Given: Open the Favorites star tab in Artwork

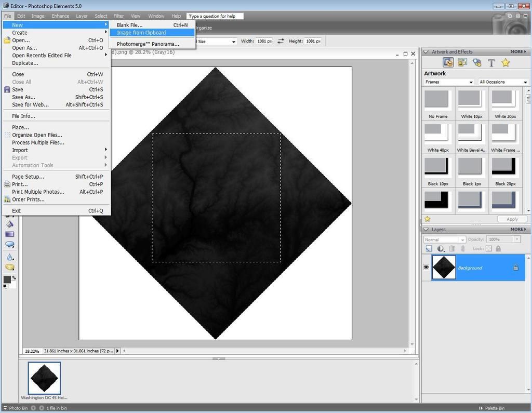Looking at the screenshot, I should coord(506,63).
